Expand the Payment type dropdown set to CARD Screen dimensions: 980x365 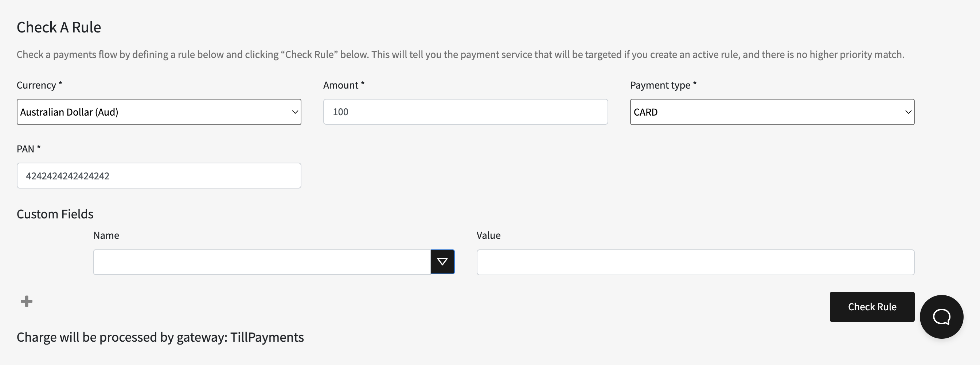(x=772, y=112)
